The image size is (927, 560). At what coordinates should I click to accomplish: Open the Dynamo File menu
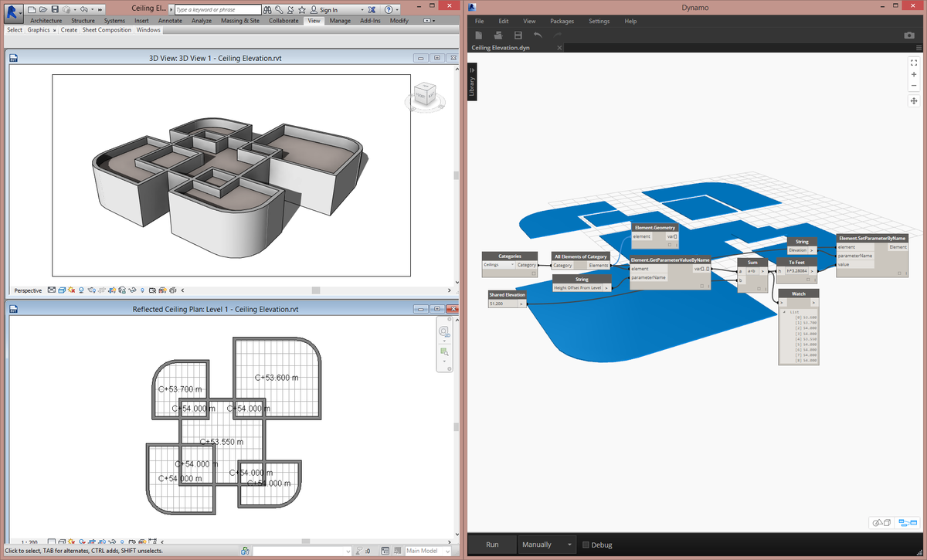[480, 21]
